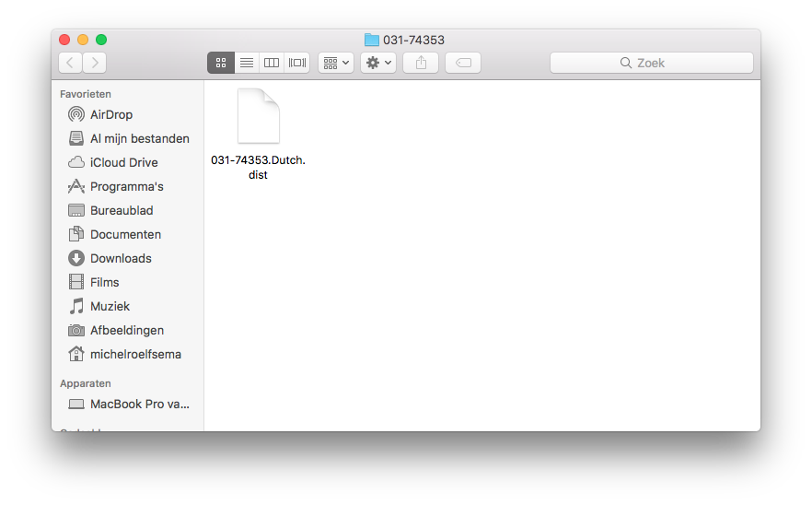Switch to Cover Flow view
812x505 pixels.
[297, 63]
